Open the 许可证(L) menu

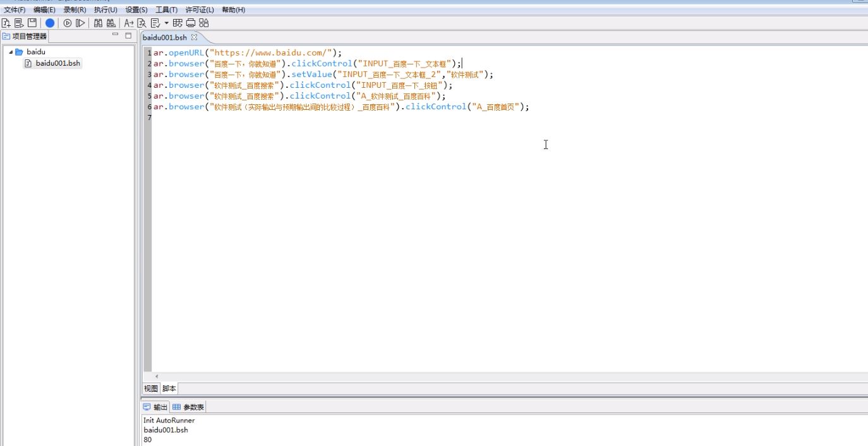(200, 9)
